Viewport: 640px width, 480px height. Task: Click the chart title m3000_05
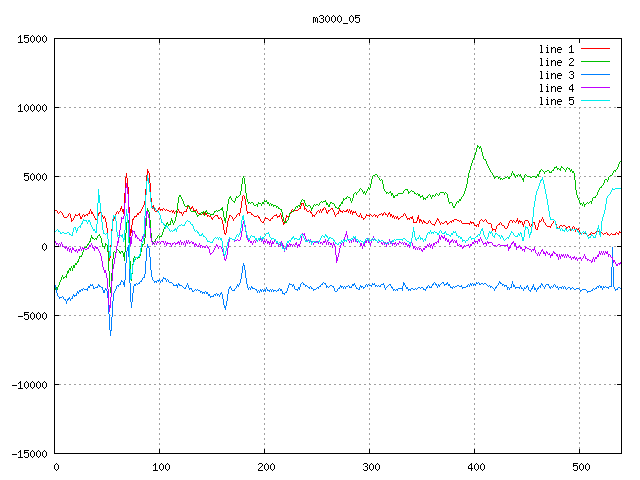334,19
